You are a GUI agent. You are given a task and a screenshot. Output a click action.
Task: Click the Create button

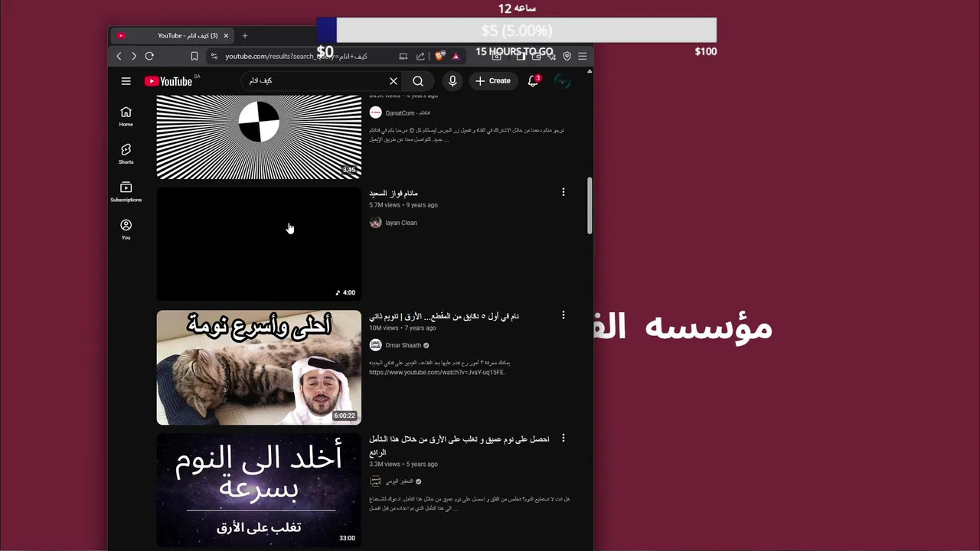tap(492, 81)
